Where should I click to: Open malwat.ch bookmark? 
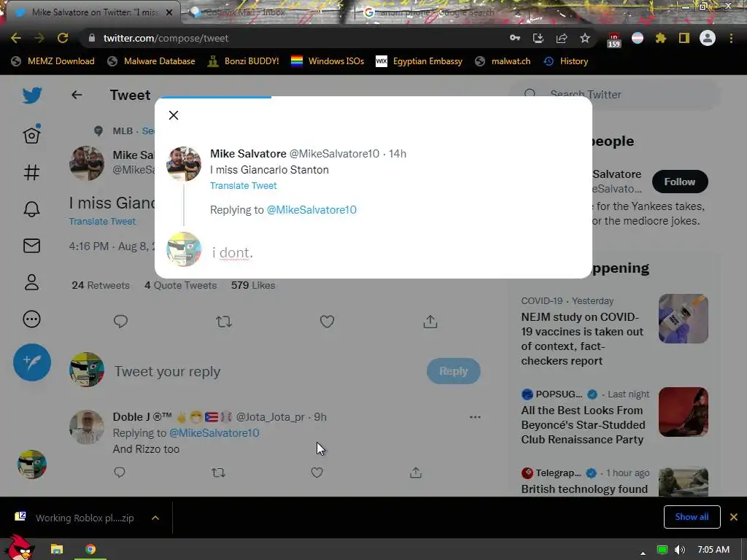click(x=503, y=61)
